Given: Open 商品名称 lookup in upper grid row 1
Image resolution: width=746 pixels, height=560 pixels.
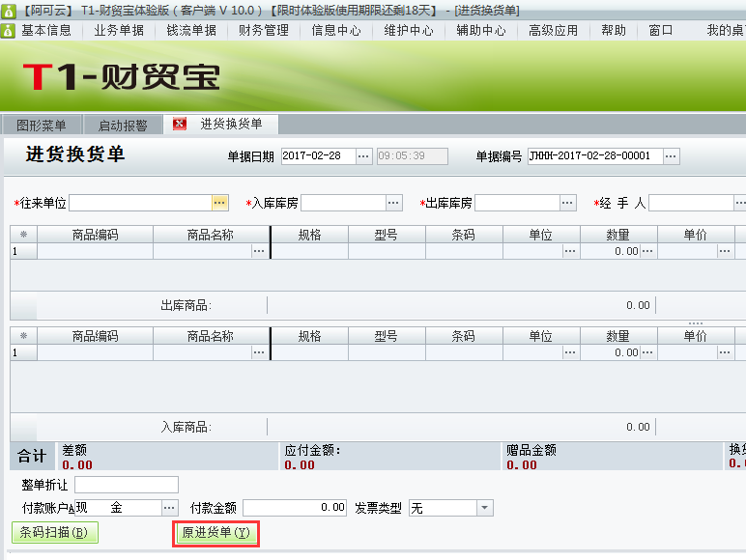Looking at the screenshot, I should (x=259, y=251).
